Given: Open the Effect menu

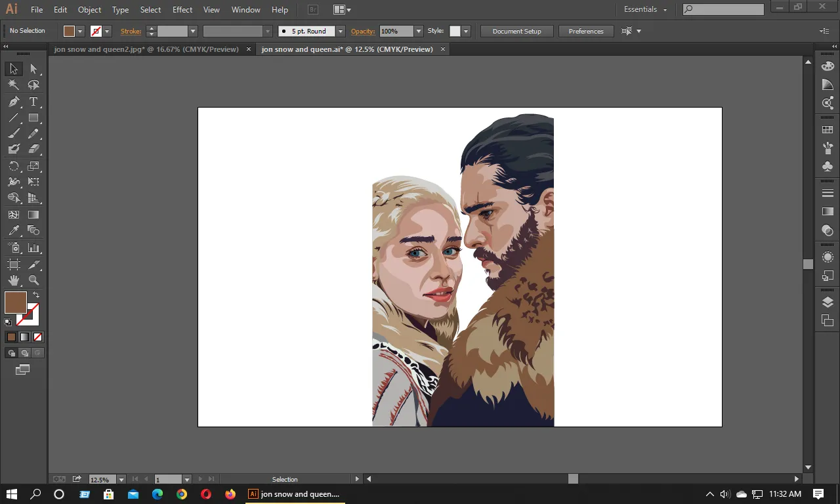Looking at the screenshot, I should tap(182, 10).
